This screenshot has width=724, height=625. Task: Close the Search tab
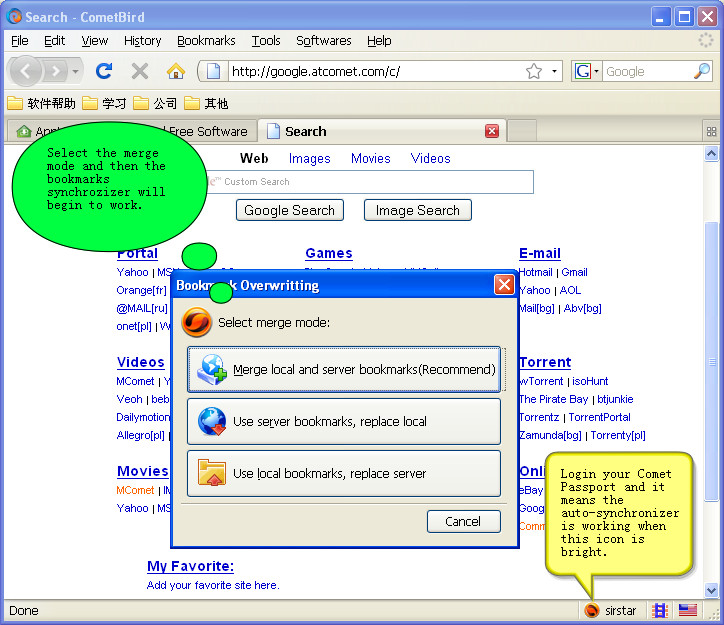492,131
